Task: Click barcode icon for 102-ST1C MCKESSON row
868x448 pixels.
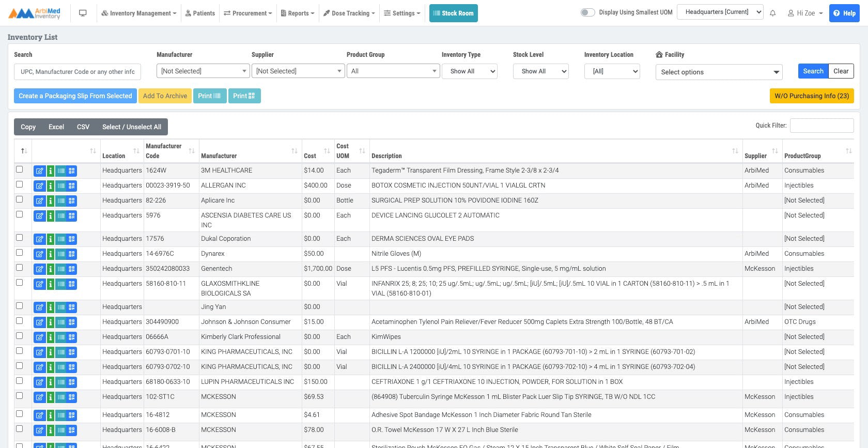Action: pos(61,397)
